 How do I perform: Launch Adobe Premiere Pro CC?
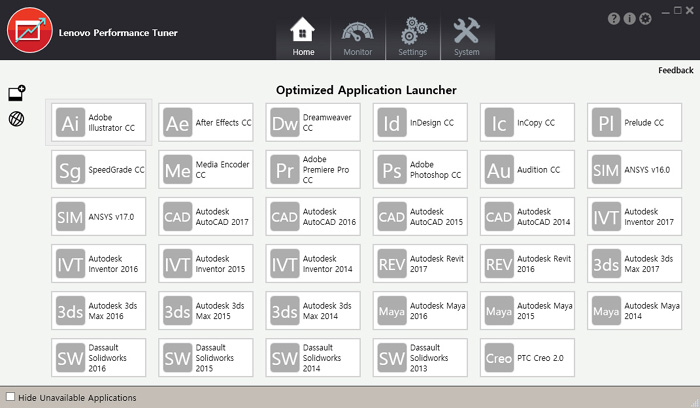click(312, 170)
